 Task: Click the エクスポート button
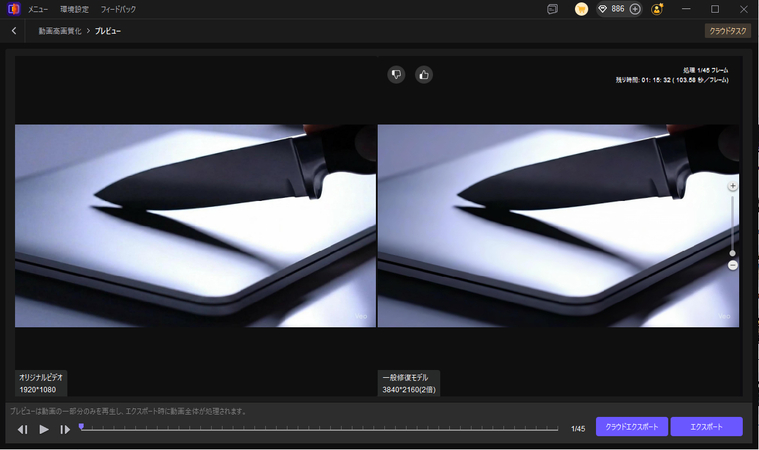click(x=706, y=427)
